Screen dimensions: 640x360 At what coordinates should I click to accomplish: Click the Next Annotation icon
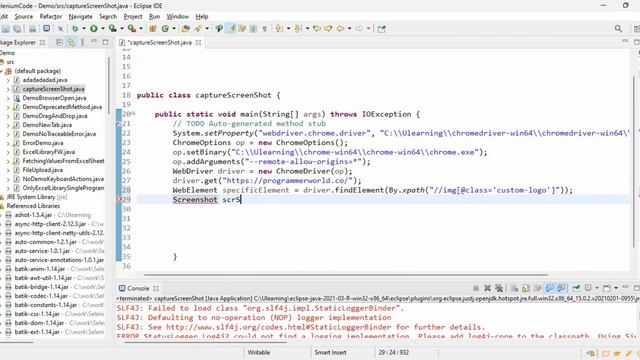click(x=279, y=29)
